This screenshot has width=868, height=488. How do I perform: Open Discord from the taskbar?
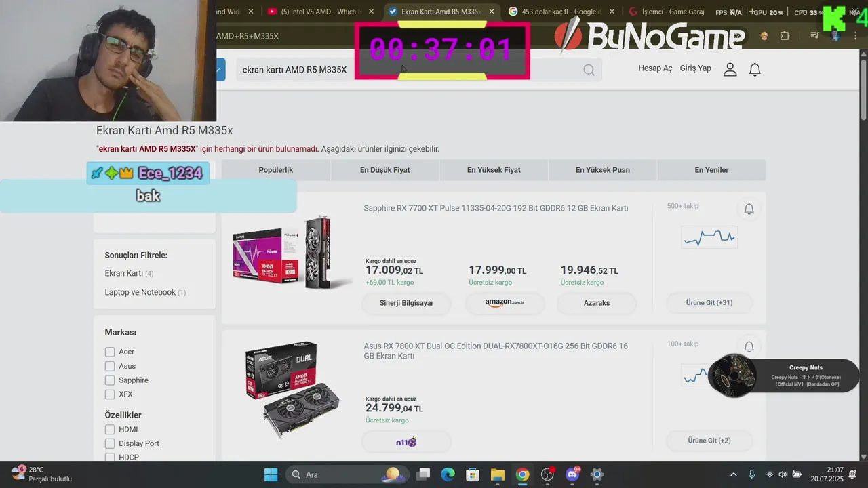coord(572,474)
